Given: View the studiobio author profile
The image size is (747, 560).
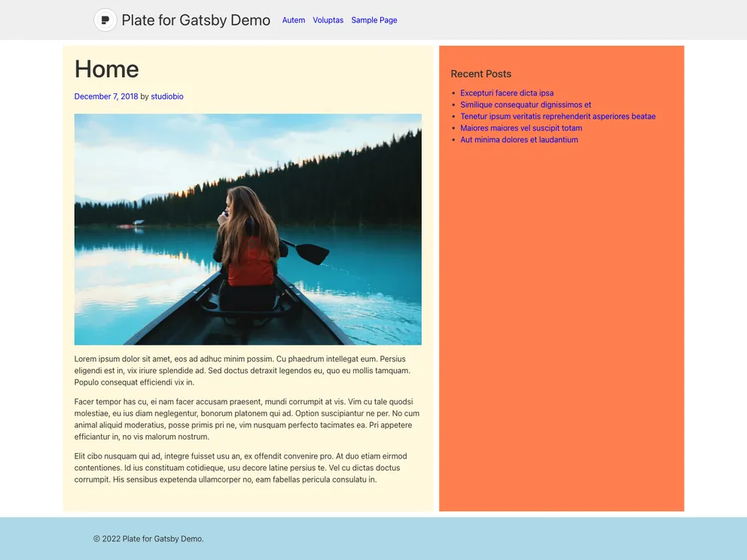Looking at the screenshot, I should click(x=166, y=96).
